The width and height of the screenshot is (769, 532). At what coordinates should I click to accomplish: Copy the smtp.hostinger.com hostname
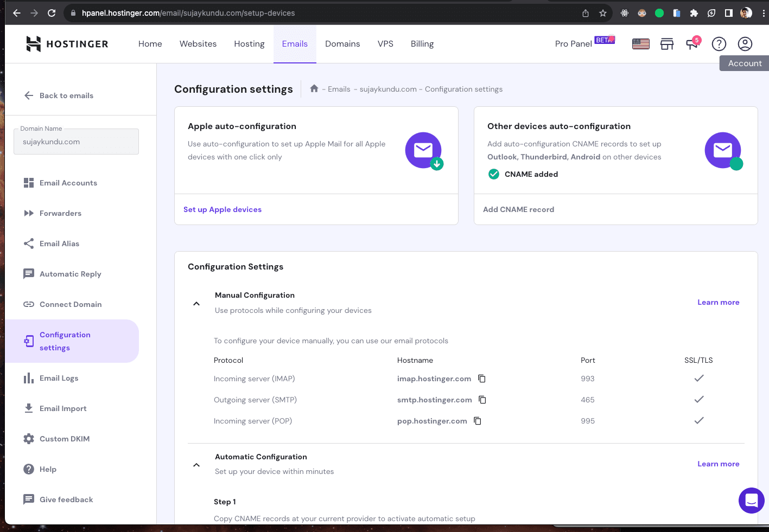tap(482, 400)
